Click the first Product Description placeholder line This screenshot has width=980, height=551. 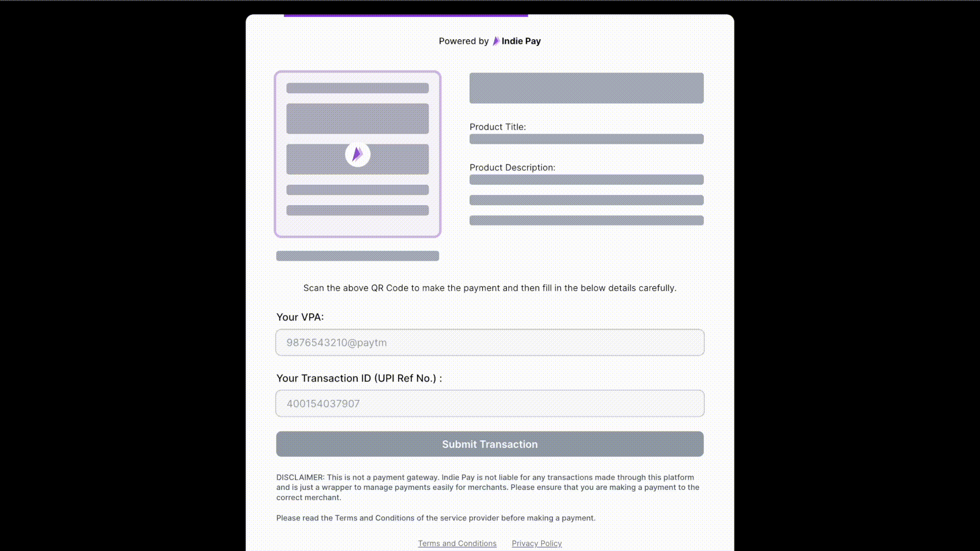[x=586, y=180]
